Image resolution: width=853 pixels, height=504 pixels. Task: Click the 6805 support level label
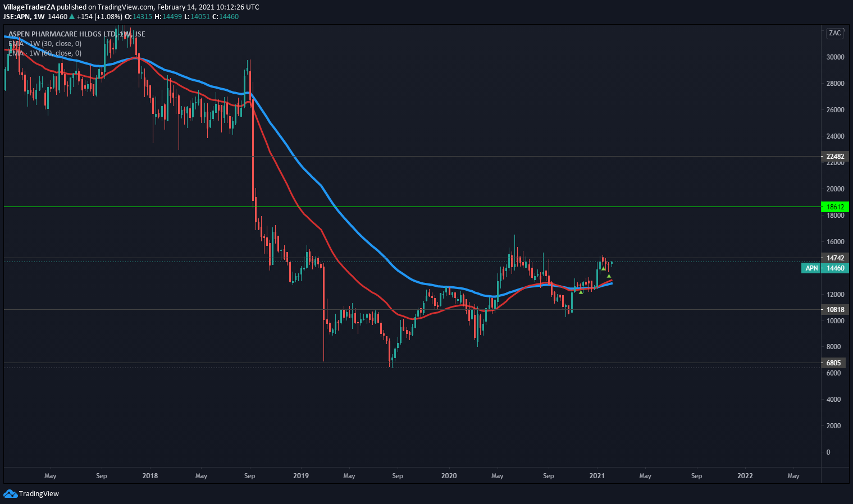pyautogui.click(x=834, y=363)
